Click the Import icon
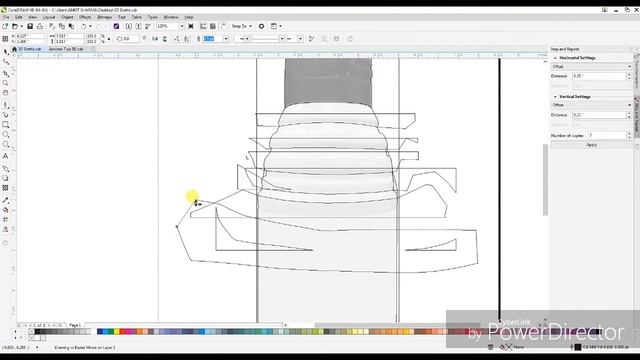The width and height of the screenshot is (640, 360). pos(129,26)
